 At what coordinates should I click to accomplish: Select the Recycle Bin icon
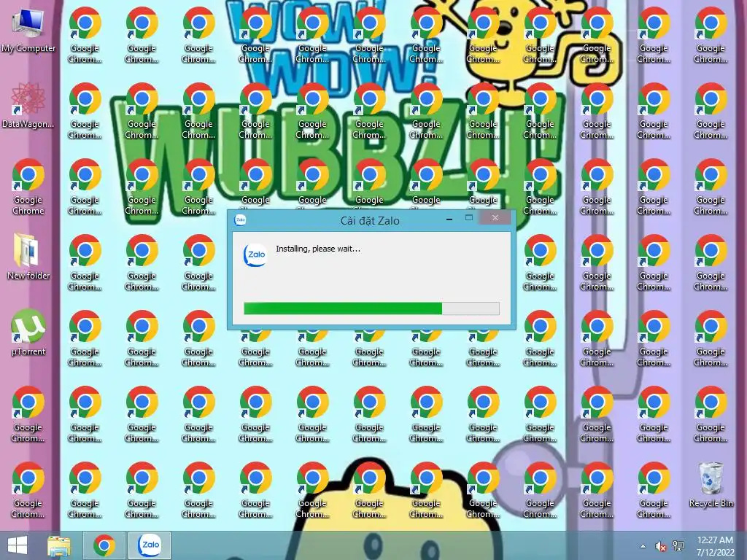click(711, 485)
